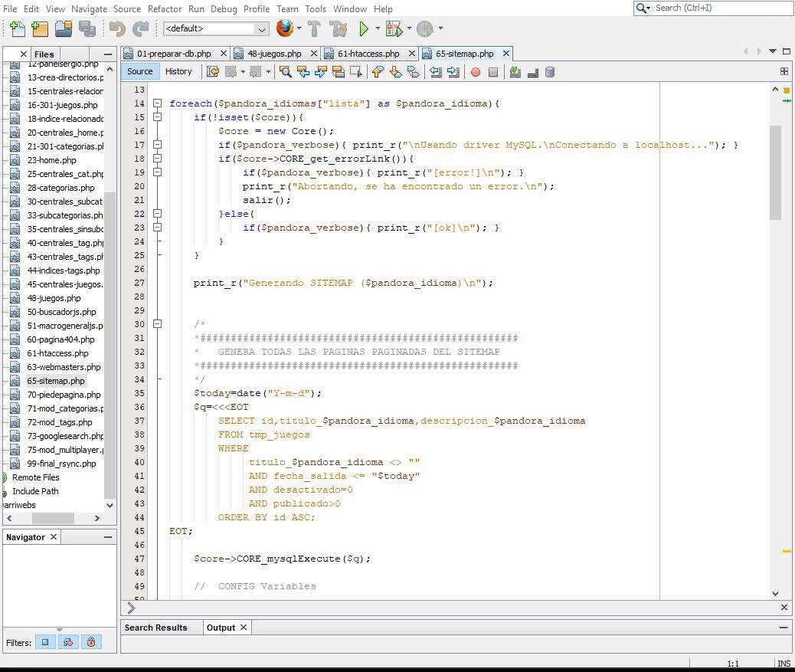The image size is (795, 672).
Task: Toggle the non-public members lock filter
Action: click(x=91, y=642)
